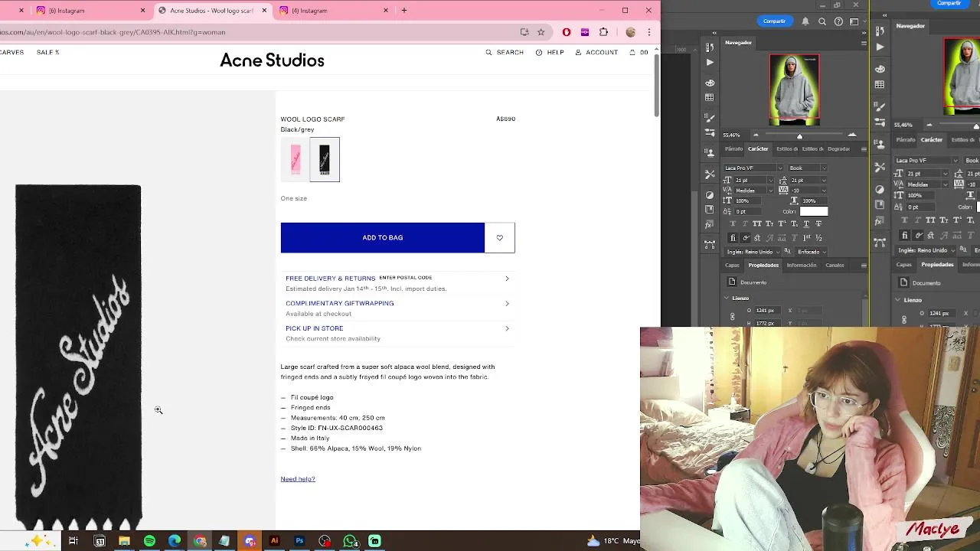
Task: Toggle underline in left Character panel
Action: (x=806, y=223)
